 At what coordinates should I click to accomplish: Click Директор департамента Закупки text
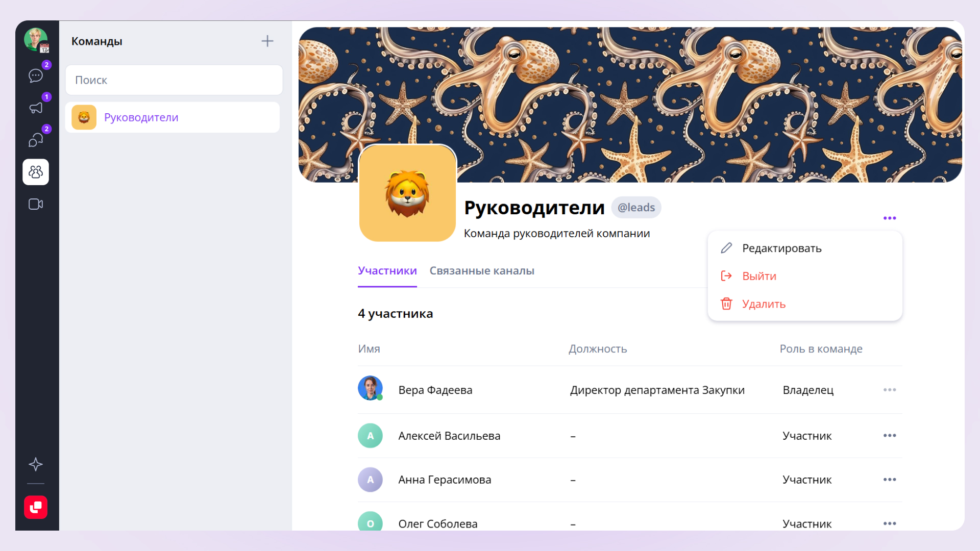point(657,390)
